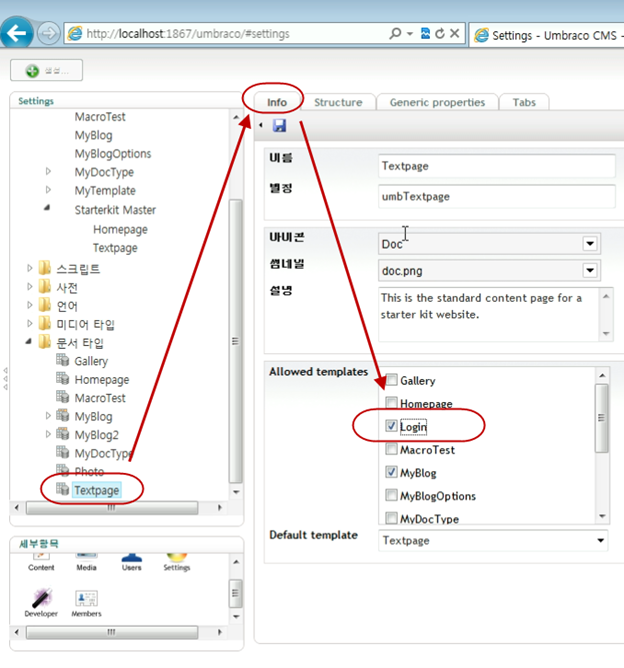Click the folder icon next to 스크립트

tap(45, 268)
